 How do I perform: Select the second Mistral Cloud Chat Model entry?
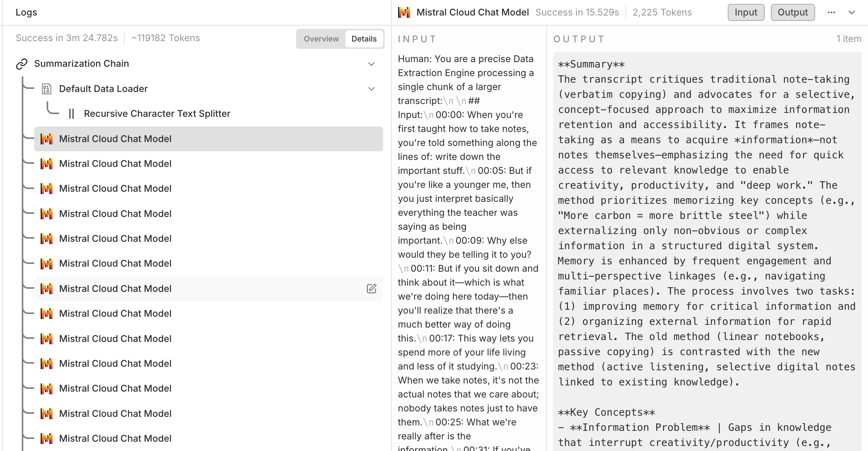pos(115,164)
